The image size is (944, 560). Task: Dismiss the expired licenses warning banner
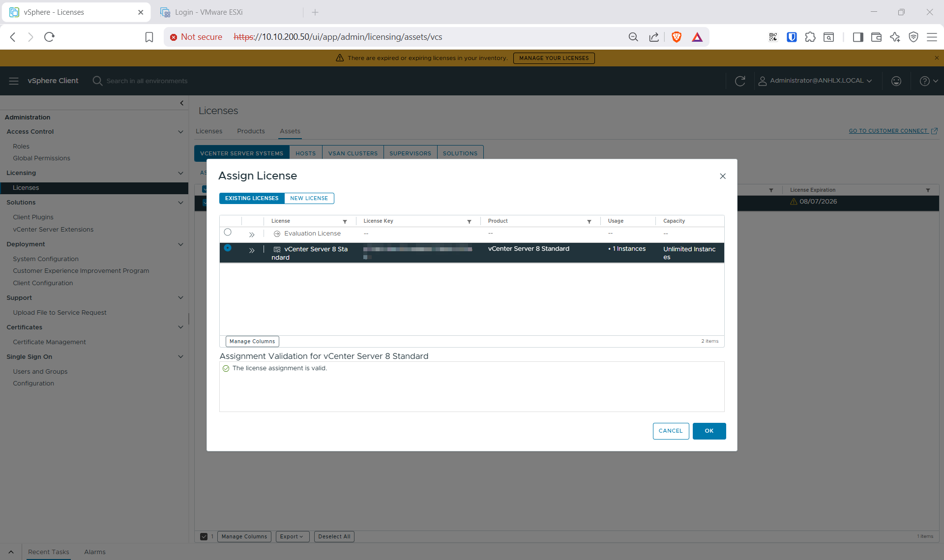pos(937,58)
